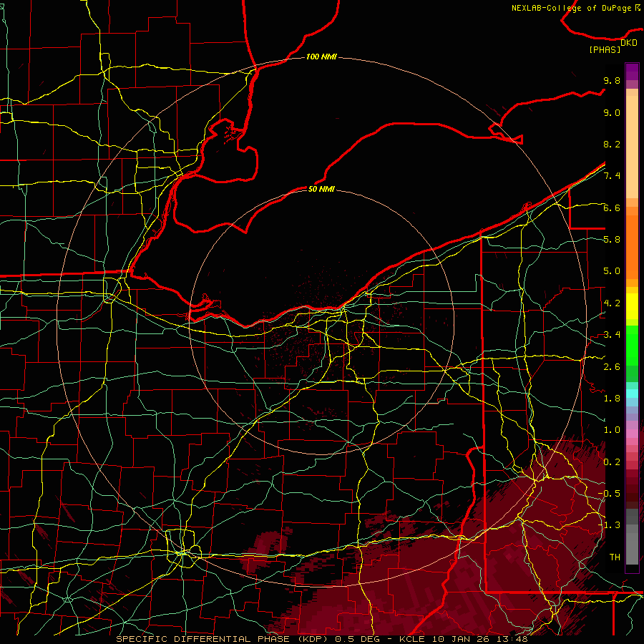Screen dimensions: 644x644
Task: Click the 0.2 scale value
Action: 612,462
